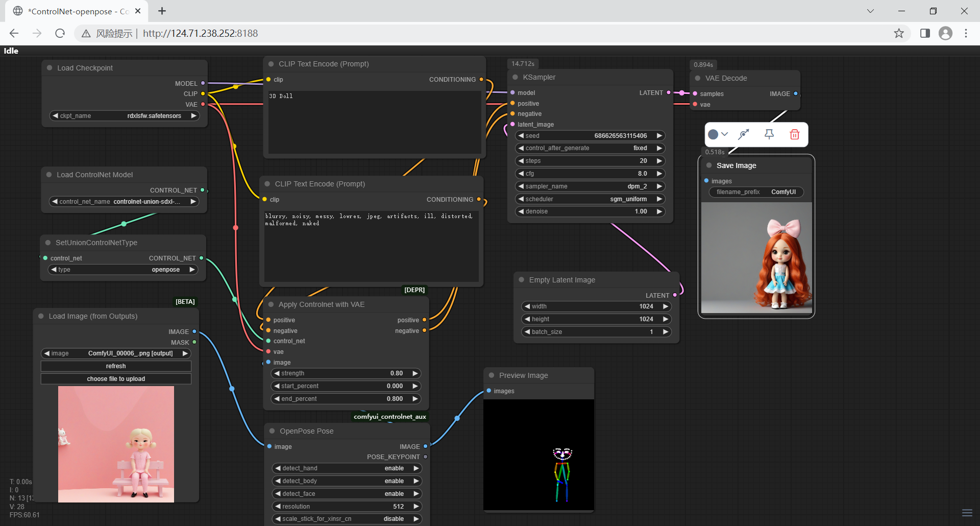Open the node color picker dropdown chevron
Viewport: 980px width, 526px height.
[724, 134]
